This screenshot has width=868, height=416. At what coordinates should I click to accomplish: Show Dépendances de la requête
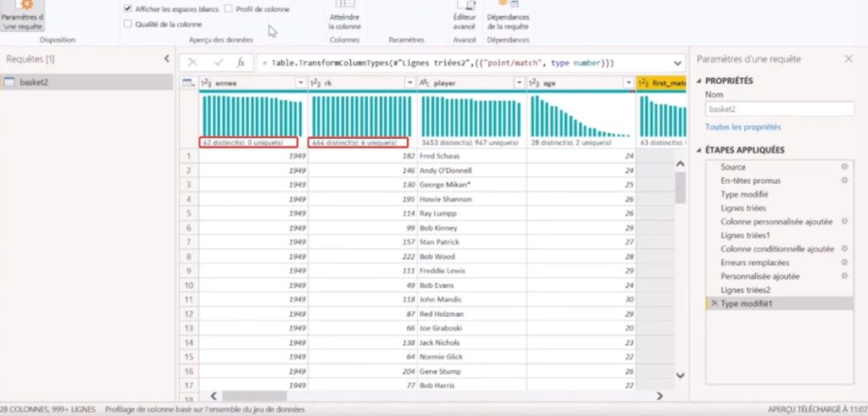pyautogui.click(x=508, y=15)
